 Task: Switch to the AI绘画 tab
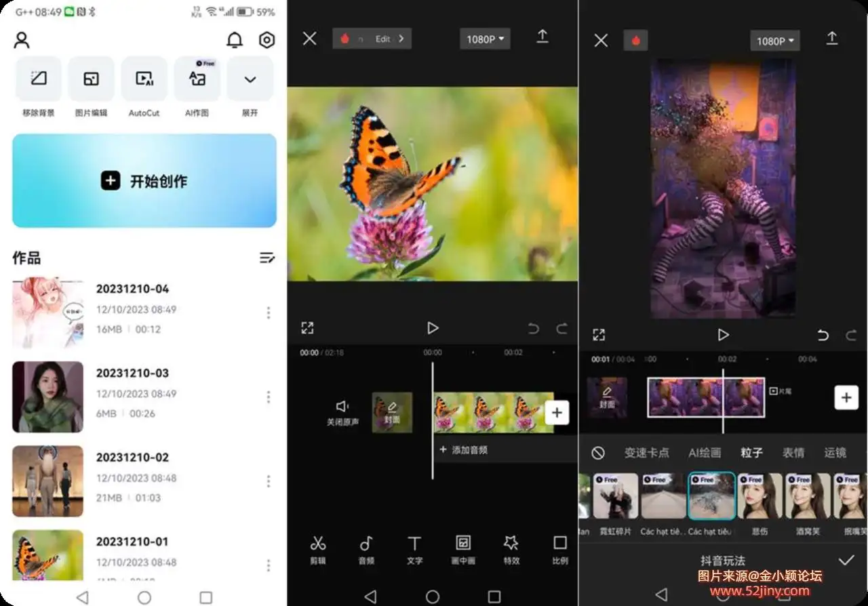point(705,453)
